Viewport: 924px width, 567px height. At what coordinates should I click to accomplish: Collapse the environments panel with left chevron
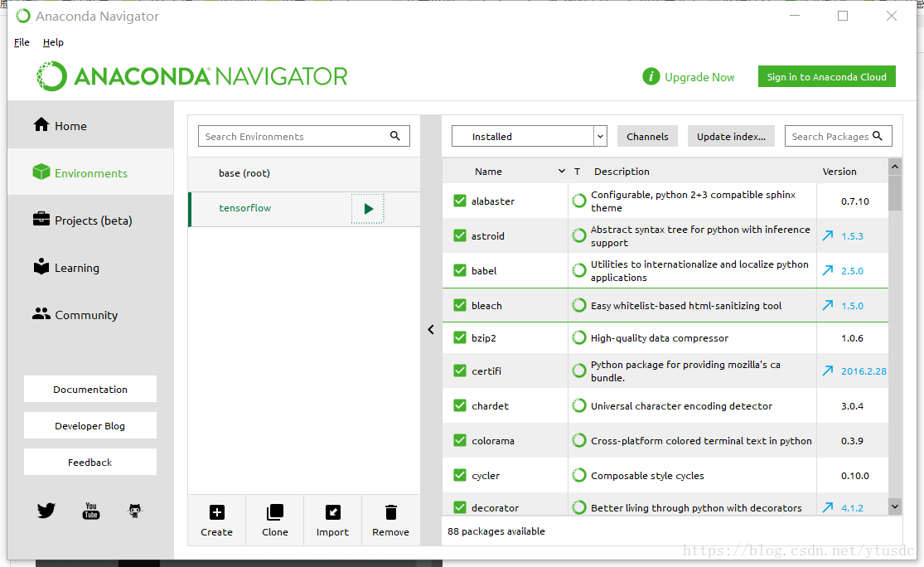(x=431, y=329)
